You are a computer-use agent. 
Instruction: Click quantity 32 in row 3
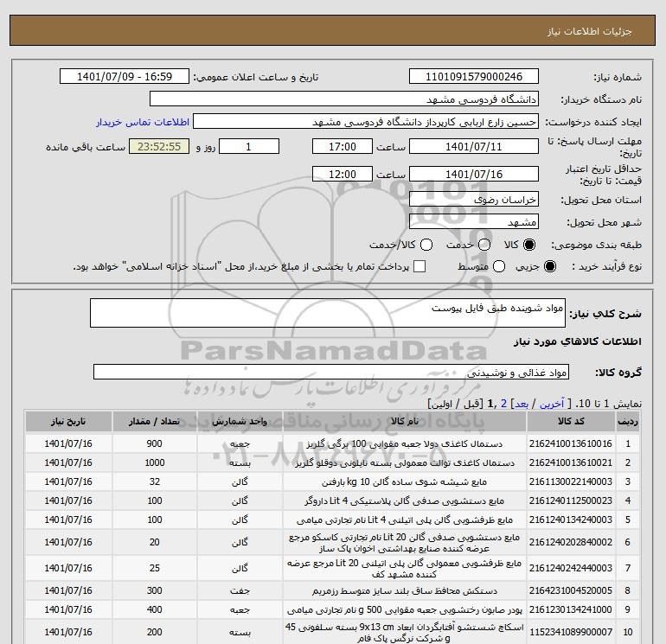pyautogui.click(x=154, y=481)
